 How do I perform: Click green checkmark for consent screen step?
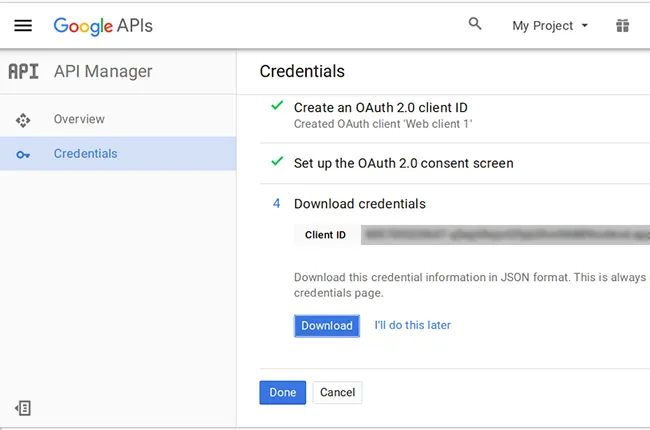point(277,162)
